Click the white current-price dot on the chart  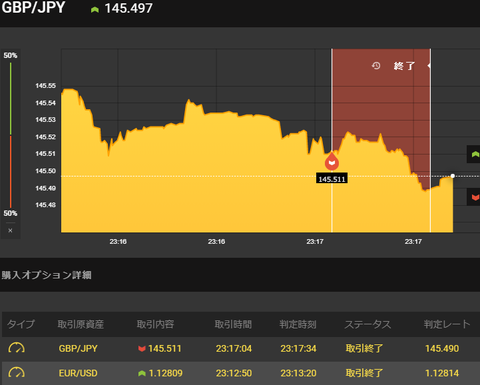point(452,176)
